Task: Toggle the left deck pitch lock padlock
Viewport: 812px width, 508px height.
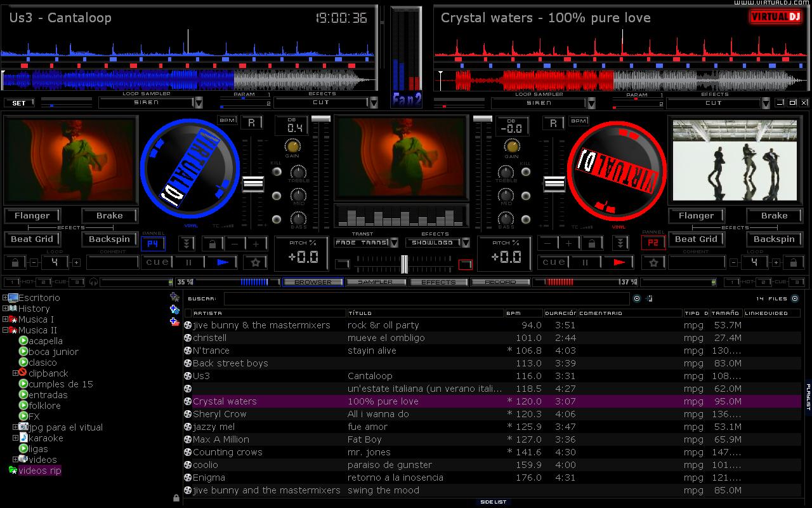Action: tap(213, 244)
